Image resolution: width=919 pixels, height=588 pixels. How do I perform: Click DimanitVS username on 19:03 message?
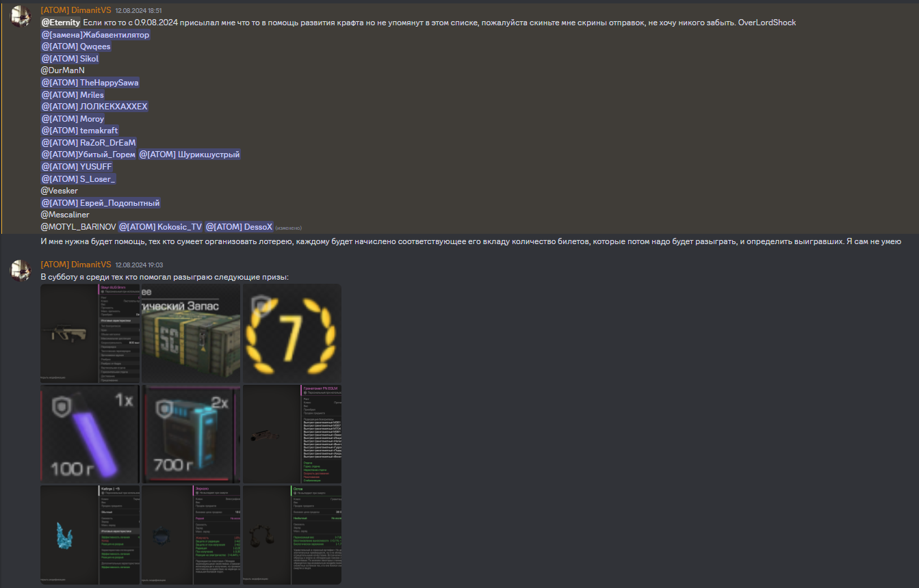click(x=75, y=265)
